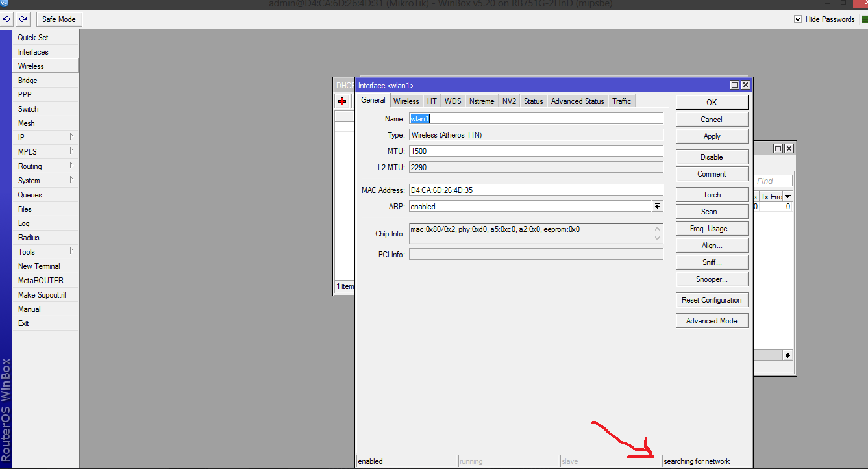868x469 pixels.
Task: Click Exit in sidebar
Action: pyautogui.click(x=45, y=323)
